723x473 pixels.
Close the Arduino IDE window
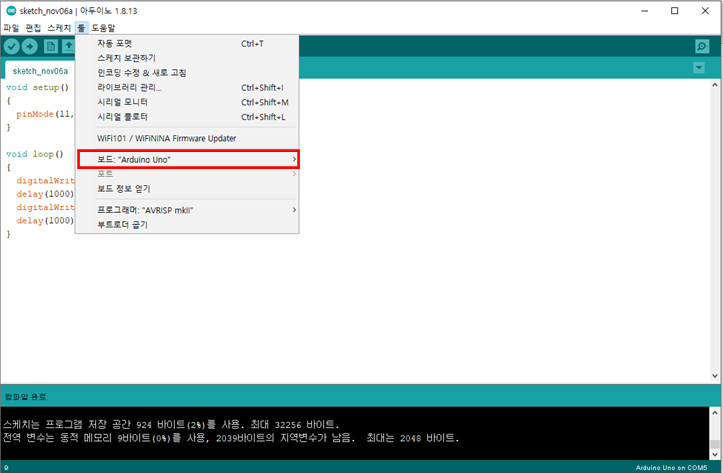(705, 11)
